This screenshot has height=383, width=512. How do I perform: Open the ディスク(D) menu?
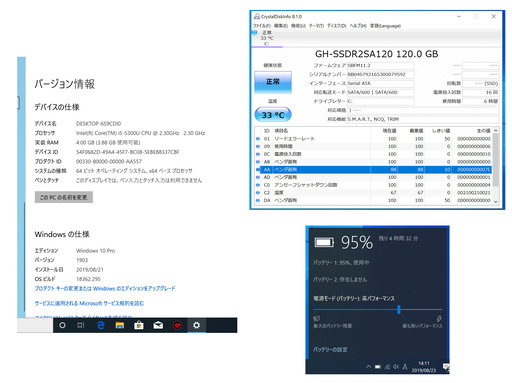click(337, 26)
